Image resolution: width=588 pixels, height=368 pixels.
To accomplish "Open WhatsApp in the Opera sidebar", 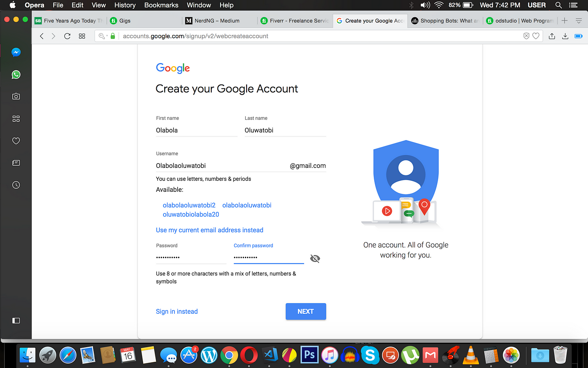I will coord(16,74).
